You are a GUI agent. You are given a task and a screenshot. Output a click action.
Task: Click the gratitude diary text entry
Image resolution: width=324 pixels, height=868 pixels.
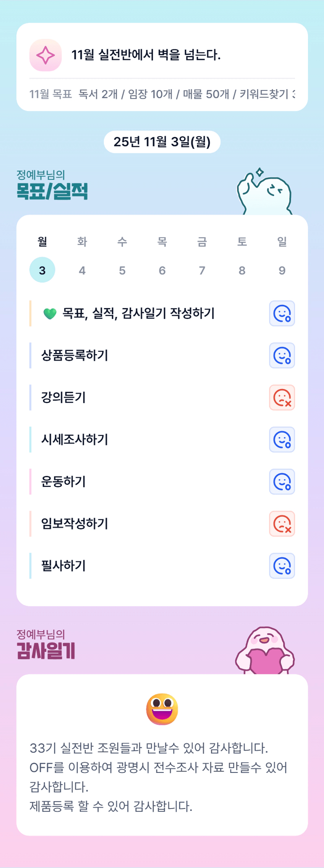tap(158, 777)
